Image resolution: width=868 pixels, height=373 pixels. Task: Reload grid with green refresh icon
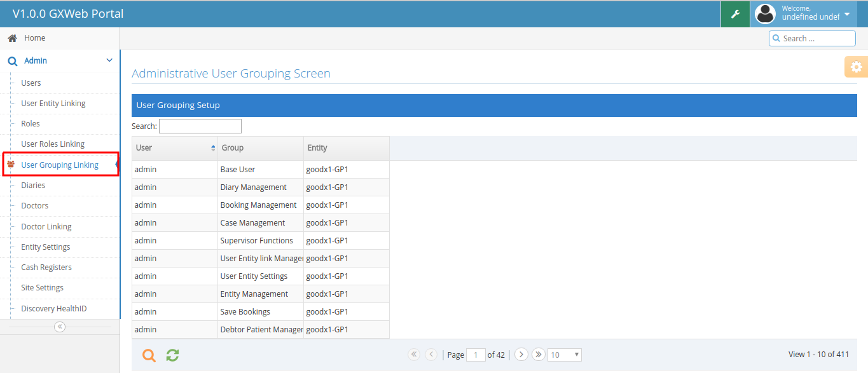coord(172,355)
